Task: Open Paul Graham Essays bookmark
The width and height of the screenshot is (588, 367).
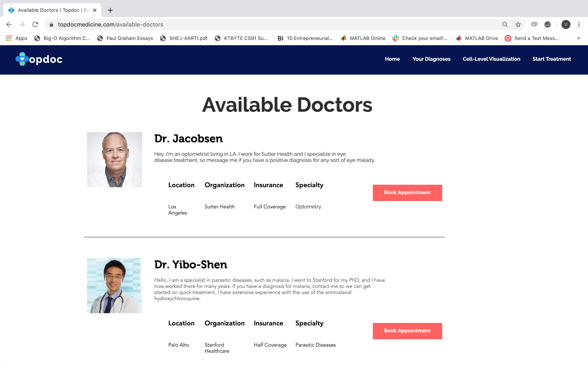Action: pyautogui.click(x=125, y=38)
